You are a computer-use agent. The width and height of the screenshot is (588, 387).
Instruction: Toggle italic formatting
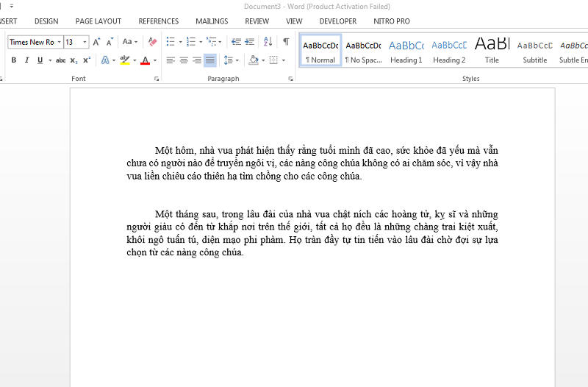(26, 60)
